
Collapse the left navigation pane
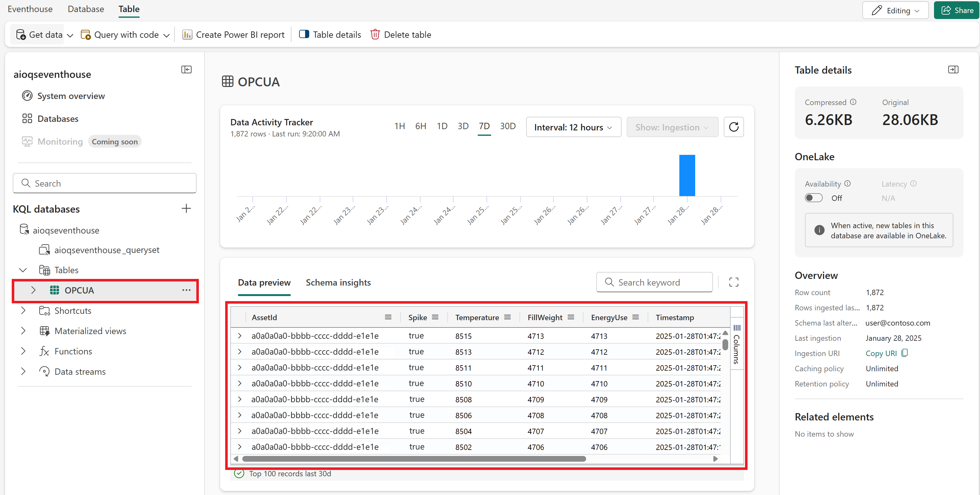[x=186, y=69]
